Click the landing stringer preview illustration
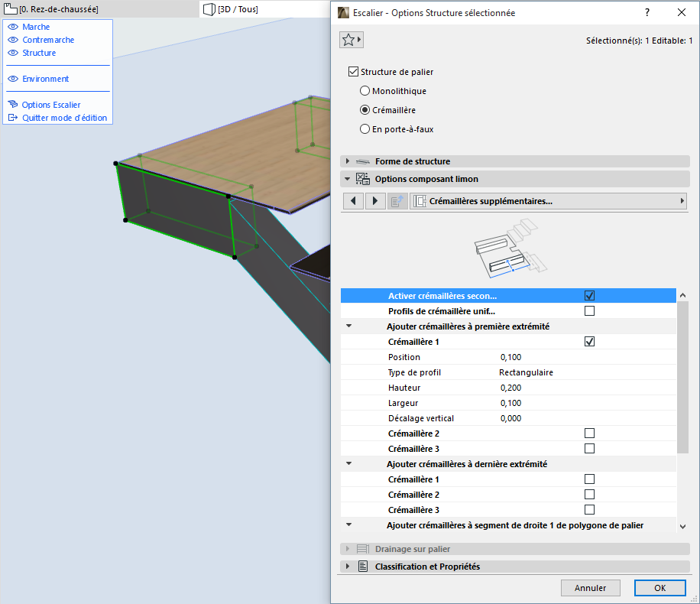 [x=510, y=248]
